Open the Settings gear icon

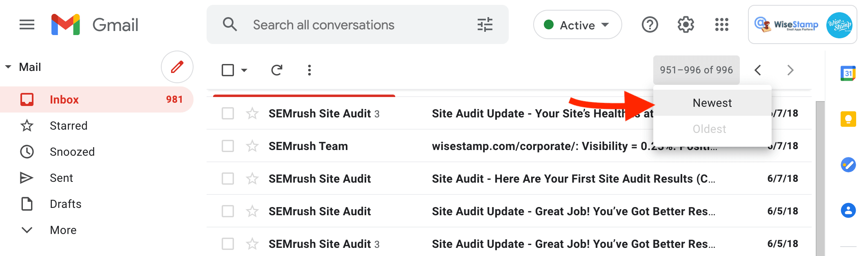[685, 25]
